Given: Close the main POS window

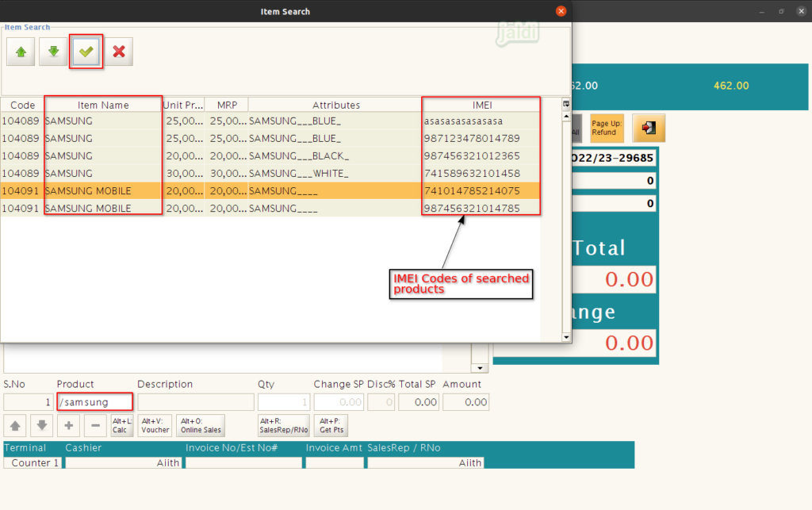Looking at the screenshot, I should [x=801, y=11].
